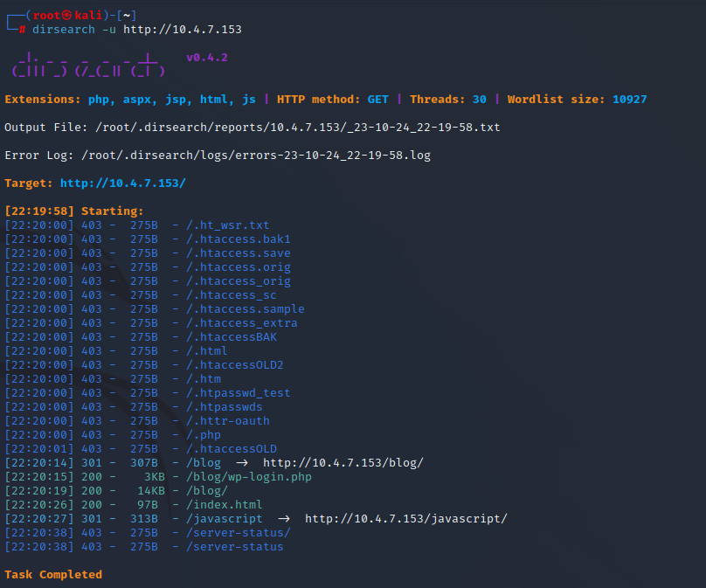
Task: Open the redirect URL http://10.4.7.153/blog/
Action: [343, 462]
